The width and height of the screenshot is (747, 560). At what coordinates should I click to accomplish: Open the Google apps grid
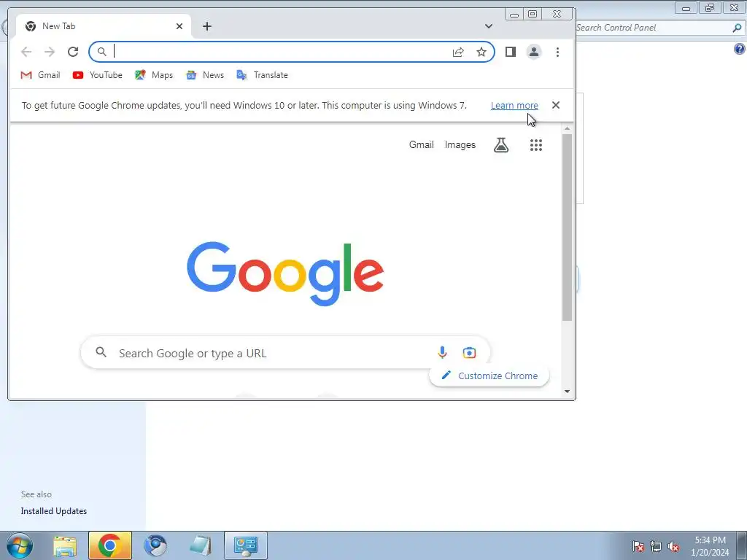536,145
